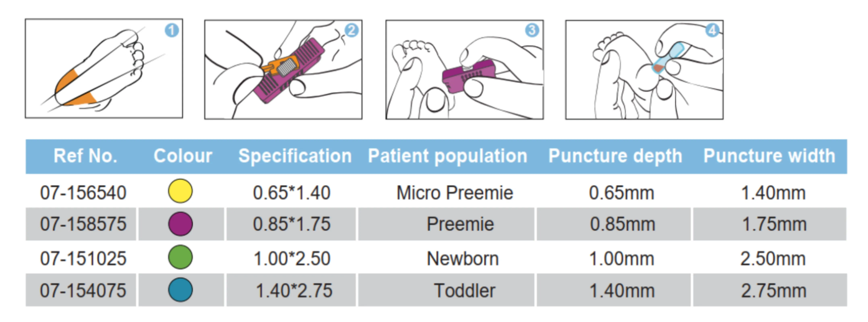The height and width of the screenshot is (322, 868).
Task: Click reference number 07-156540
Action: point(83,193)
